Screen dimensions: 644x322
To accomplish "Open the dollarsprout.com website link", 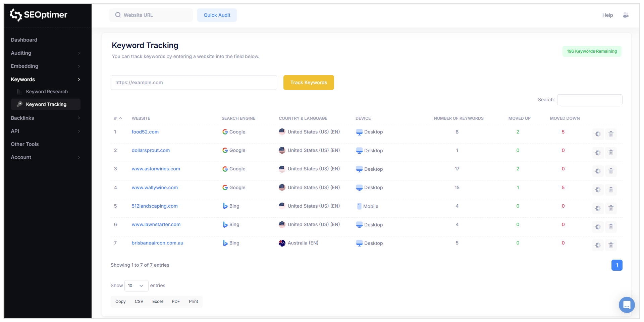I will click(x=150, y=150).
